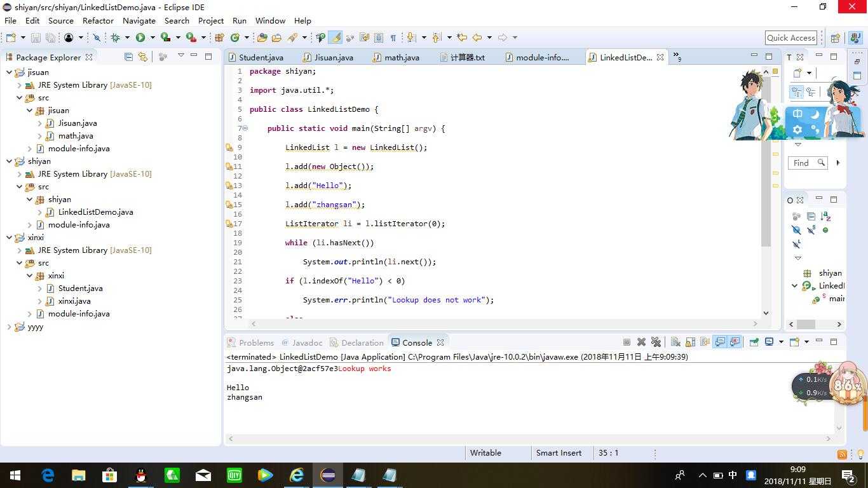Open the Refactor menu
Viewport: 868px width, 488px height.
[98, 20]
